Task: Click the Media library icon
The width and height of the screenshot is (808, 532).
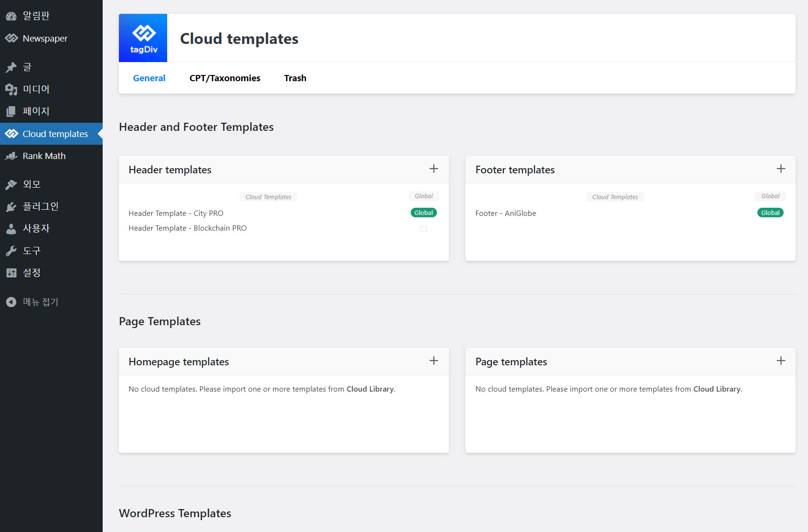Action: [11, 89]
